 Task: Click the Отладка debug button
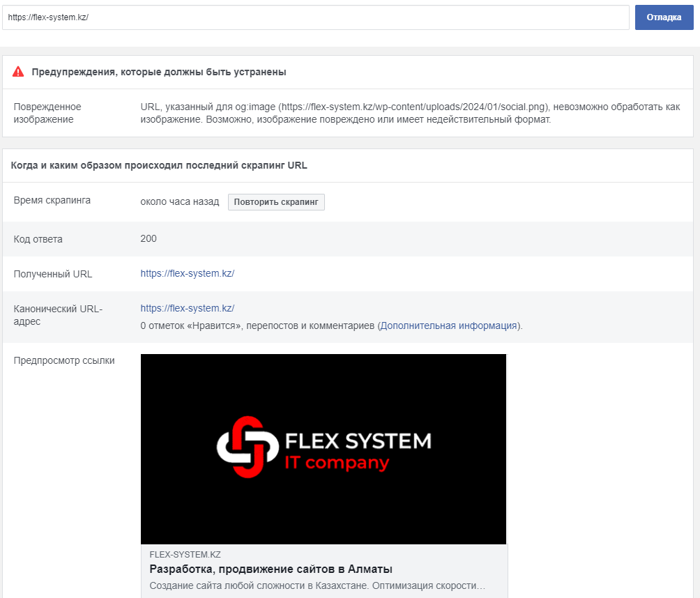coord(664,17)
